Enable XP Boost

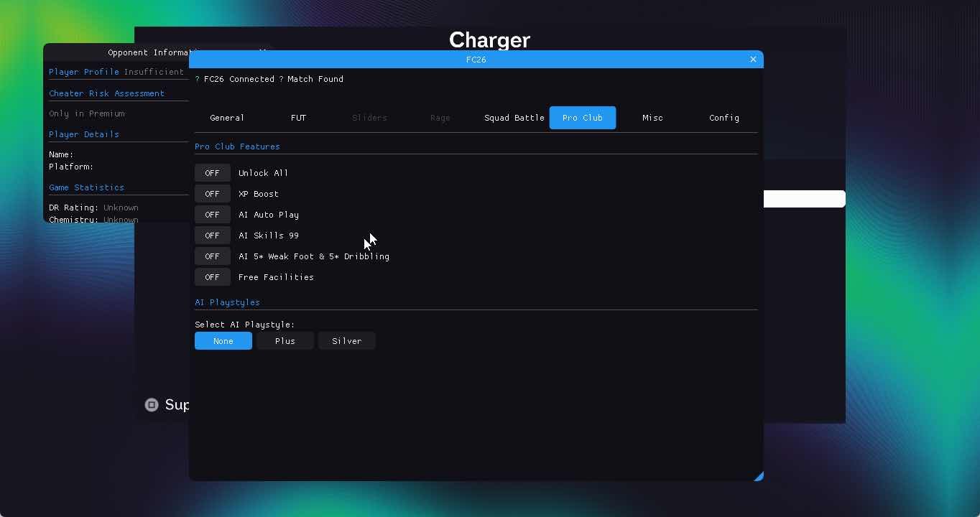212,194
